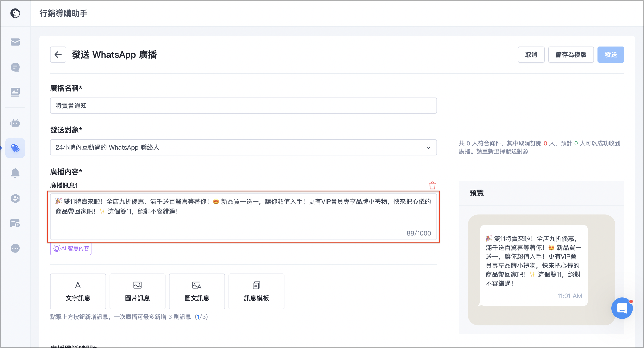Screen dimensions: 644x348
Task: Delete broadcast message 1 with trash icon
Action: 432,185
